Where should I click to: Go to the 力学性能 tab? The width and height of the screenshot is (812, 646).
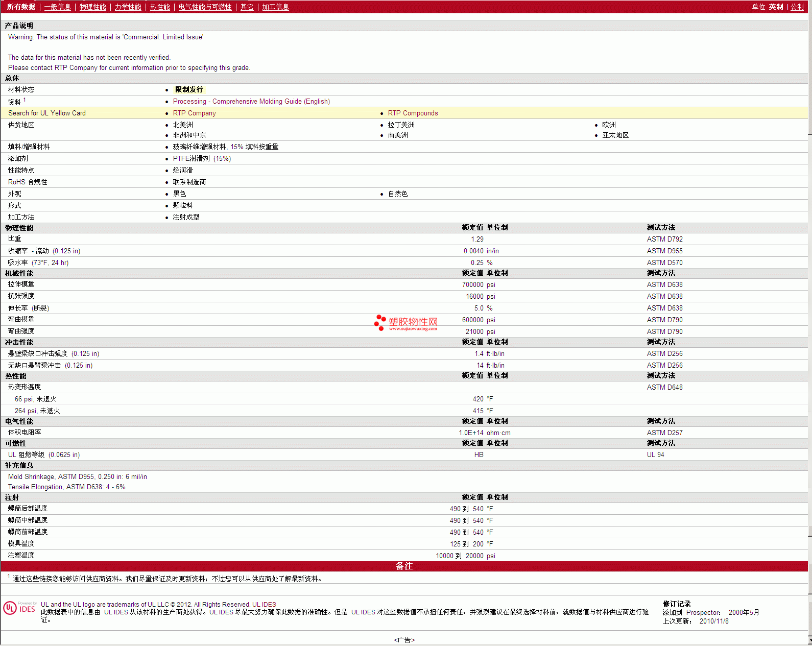[128, 7]
